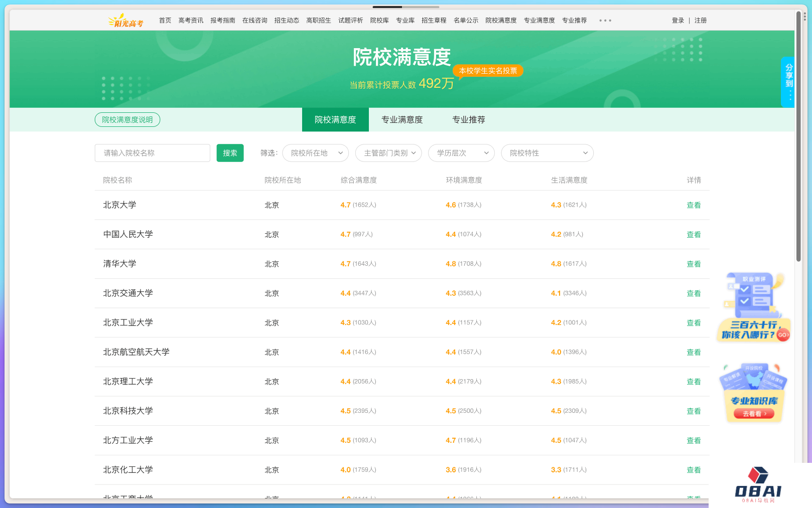Screen dimensions: 812x508
Task: View details for 北京航空航天大学
Action: (694, 353)
